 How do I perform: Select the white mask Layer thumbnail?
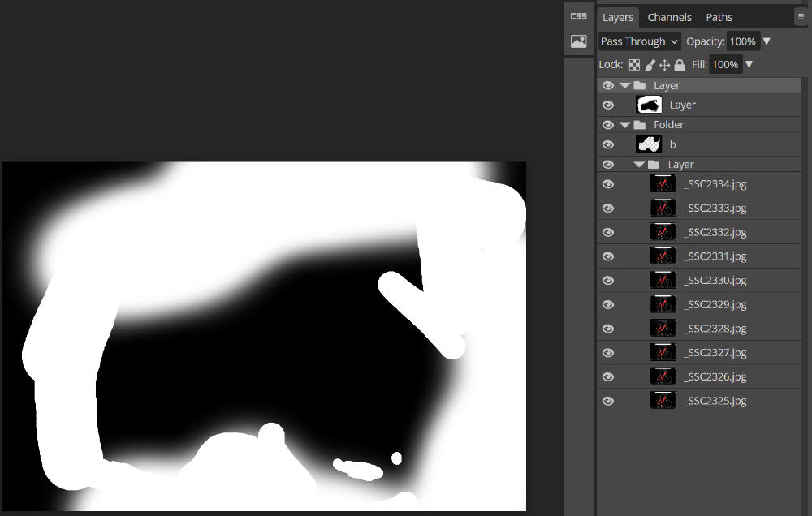[649, 105]
